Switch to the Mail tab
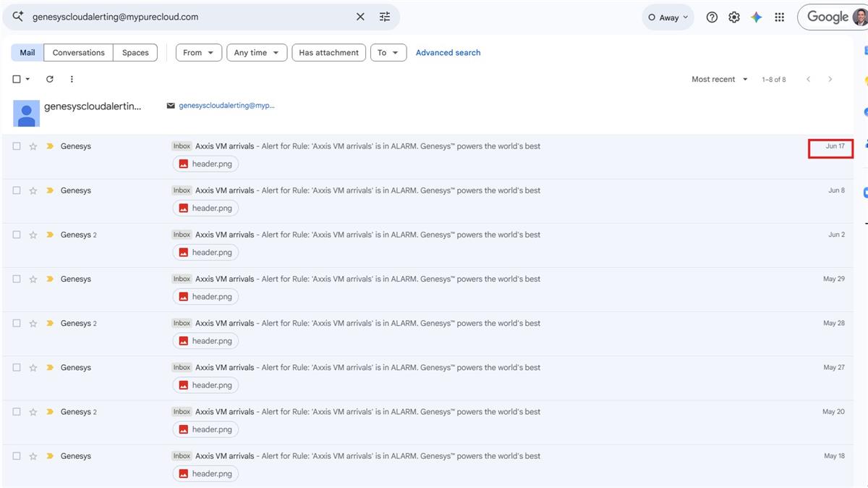Image resolution: width=868 pixels, height=488 pixels. pos(27,53)
